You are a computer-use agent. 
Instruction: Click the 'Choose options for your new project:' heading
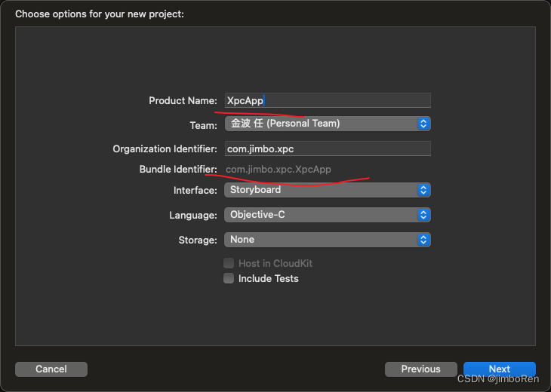(100, 14)
